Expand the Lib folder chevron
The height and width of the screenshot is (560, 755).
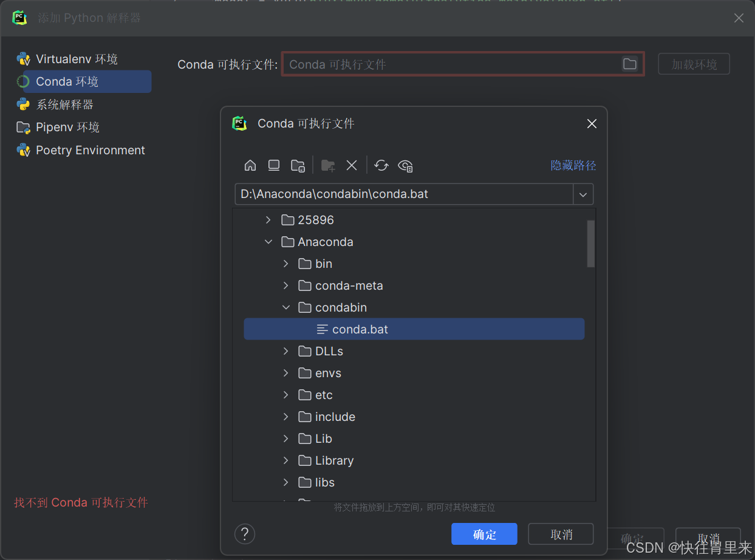pos(286,439)
